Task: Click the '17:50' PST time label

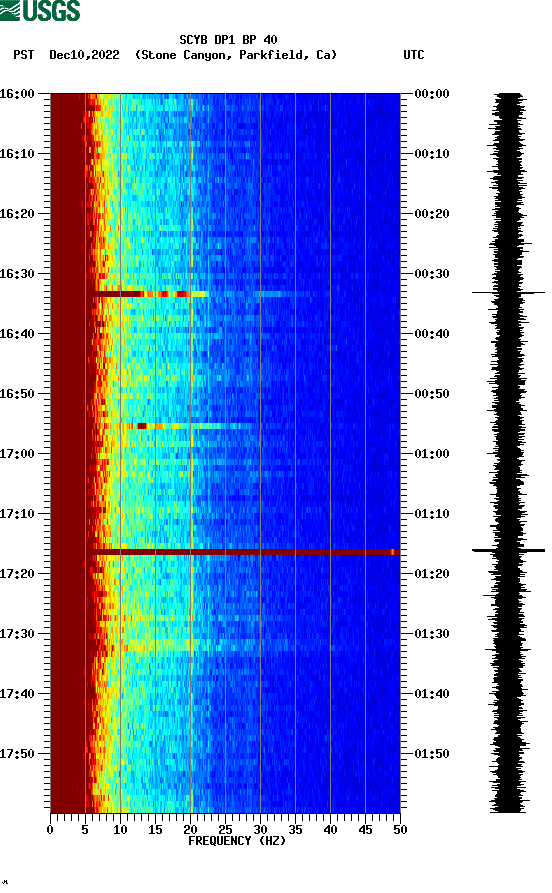Action: point(17,753)
